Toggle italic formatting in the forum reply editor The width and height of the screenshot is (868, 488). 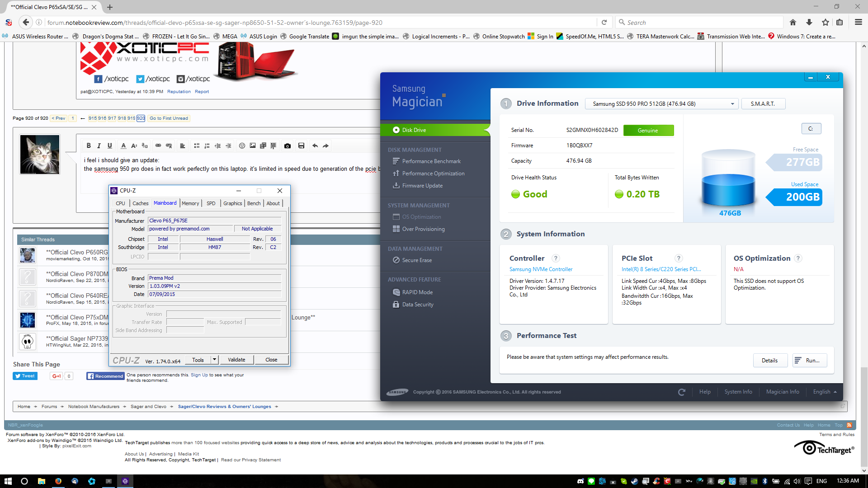(99, 145)
